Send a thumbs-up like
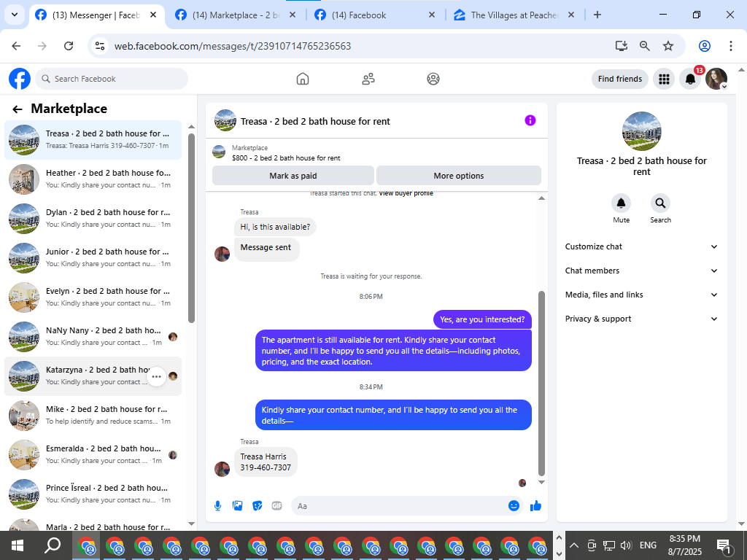 point(535,506)
